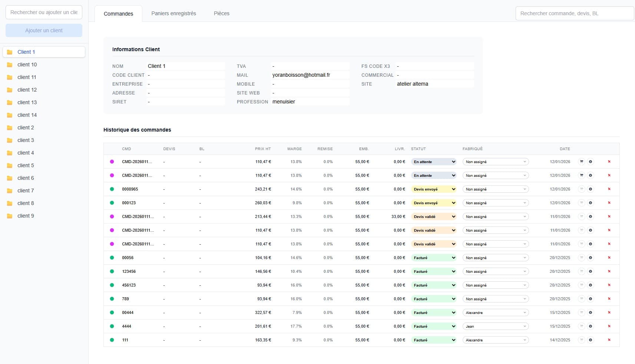Click the folder icon beside Client 1
The image size is (635, 364).
point(10,52)
